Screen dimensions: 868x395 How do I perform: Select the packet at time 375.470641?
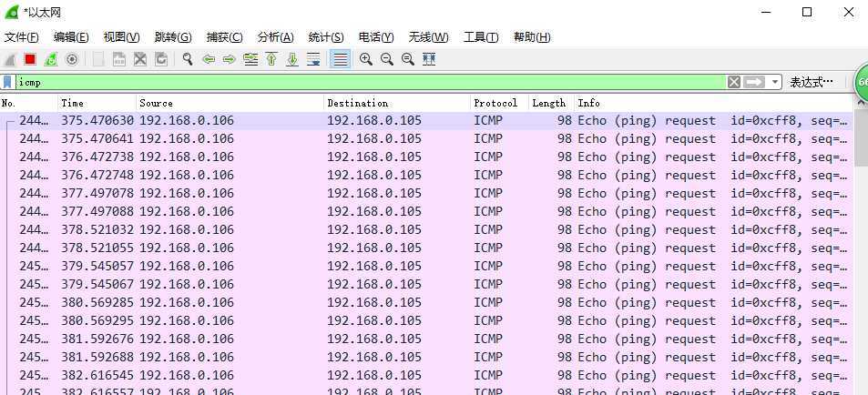[426, 139]
